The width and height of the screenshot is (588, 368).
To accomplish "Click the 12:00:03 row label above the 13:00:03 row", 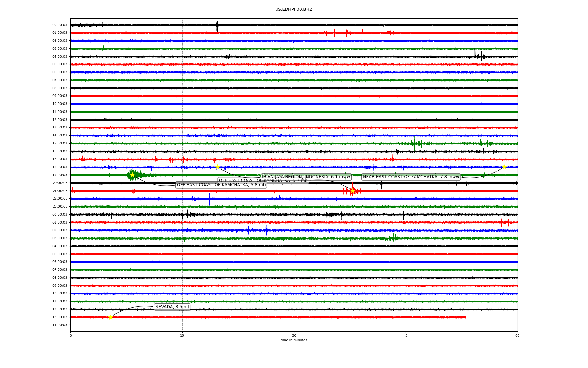I will pyautogui.click(x=60, y=309).
